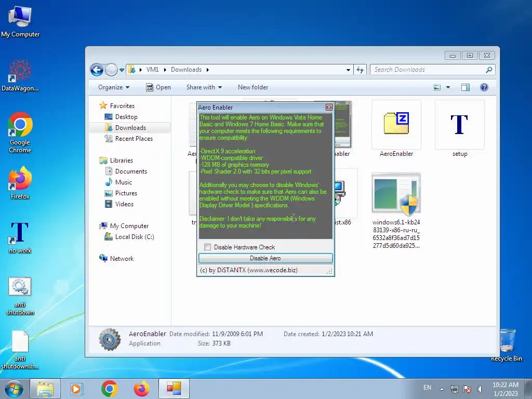Select the 'anti shutdown' gear desktop icon

20,296
